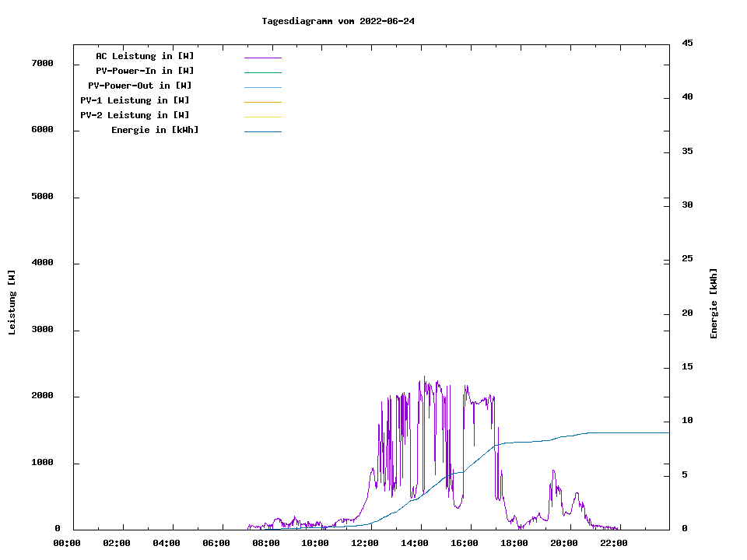This screenshot has height=560, width=747.
Task: Choose the 22:00 time axis label
Action: coord(614,543)
